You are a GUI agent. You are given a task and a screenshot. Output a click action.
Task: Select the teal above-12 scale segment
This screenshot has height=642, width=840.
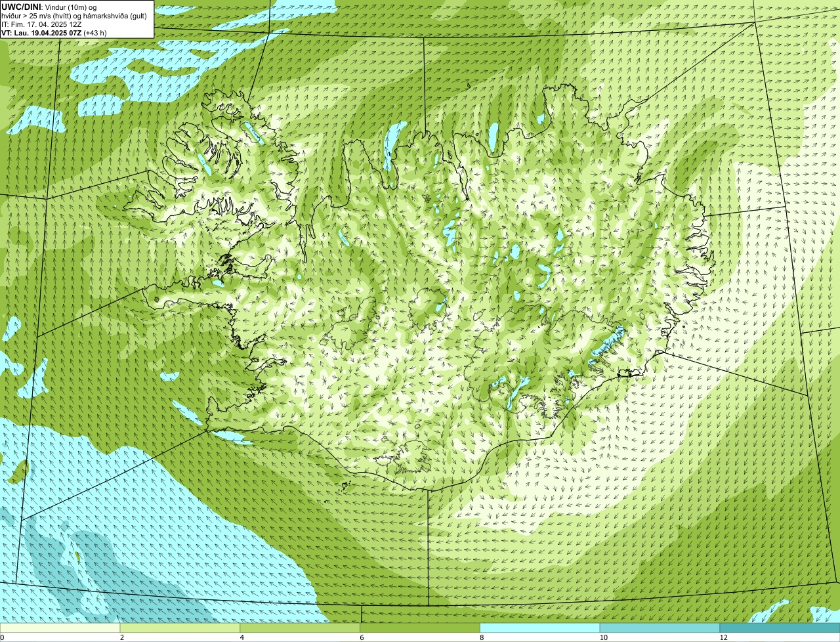[x=780, y=628]
